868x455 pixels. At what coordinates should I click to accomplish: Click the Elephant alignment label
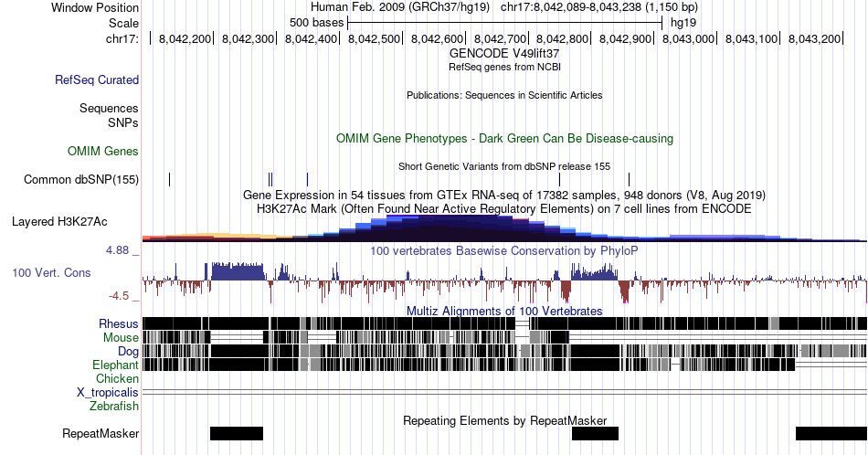pos(115,365)
